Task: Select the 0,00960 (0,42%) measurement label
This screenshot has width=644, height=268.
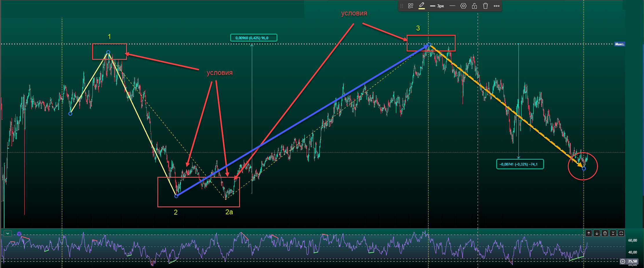Action: click(x=253, y=38)
